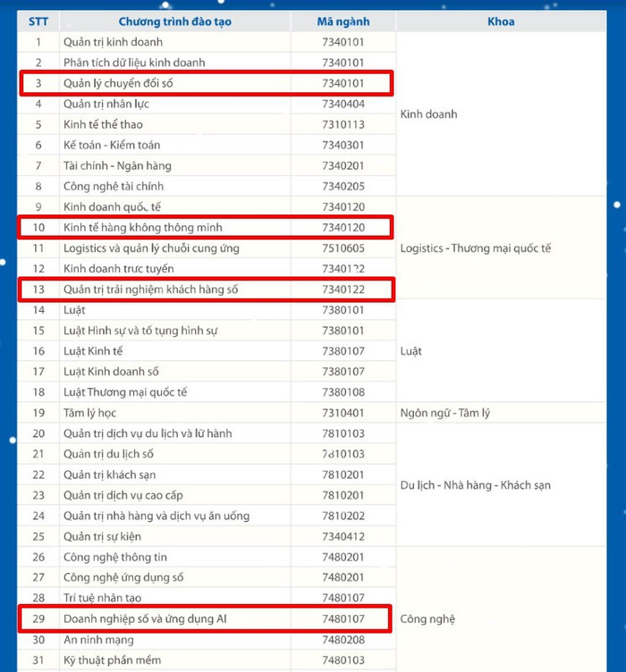Click the major code 7310113
This screenshot has width=626, height=672.
coord(343,124)
